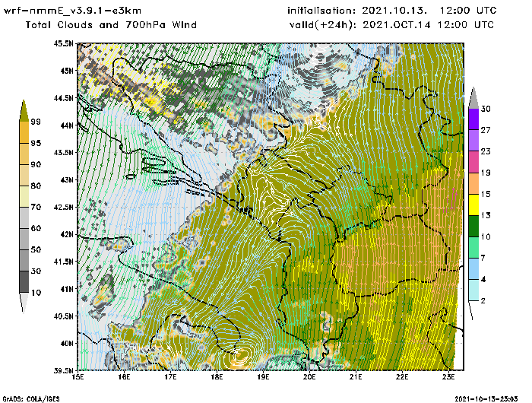Click the cloud legend swatch between 70 and 80
The image size is (532, 403).
[x=24, y=196]
